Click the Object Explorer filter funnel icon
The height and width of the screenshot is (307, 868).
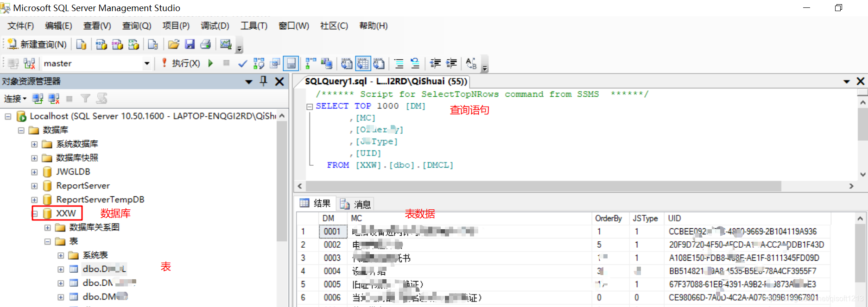point(85,98)
